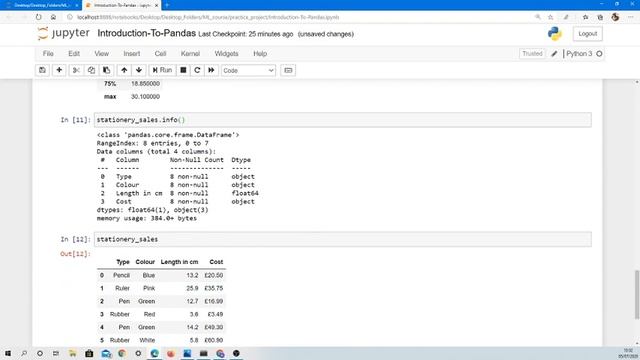Add this page to favorites star icon
Screen dimensions: 640x360
[x=550, y=17]
